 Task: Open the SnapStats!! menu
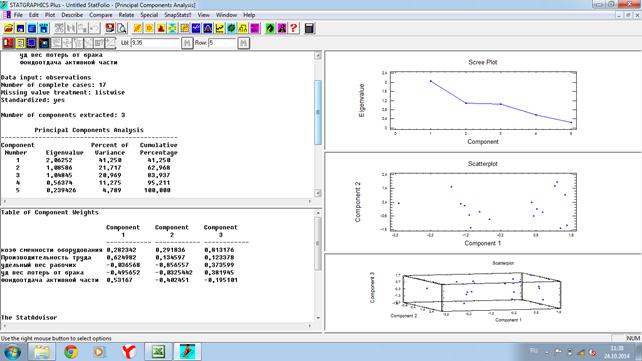click(178, 15)
